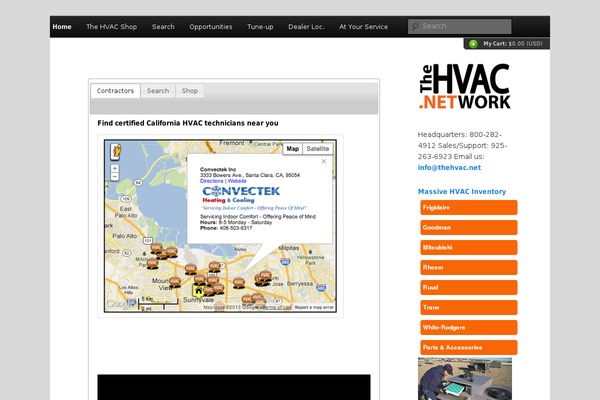
Task: Select the Rheem inventory button
Action: point(469,268)
